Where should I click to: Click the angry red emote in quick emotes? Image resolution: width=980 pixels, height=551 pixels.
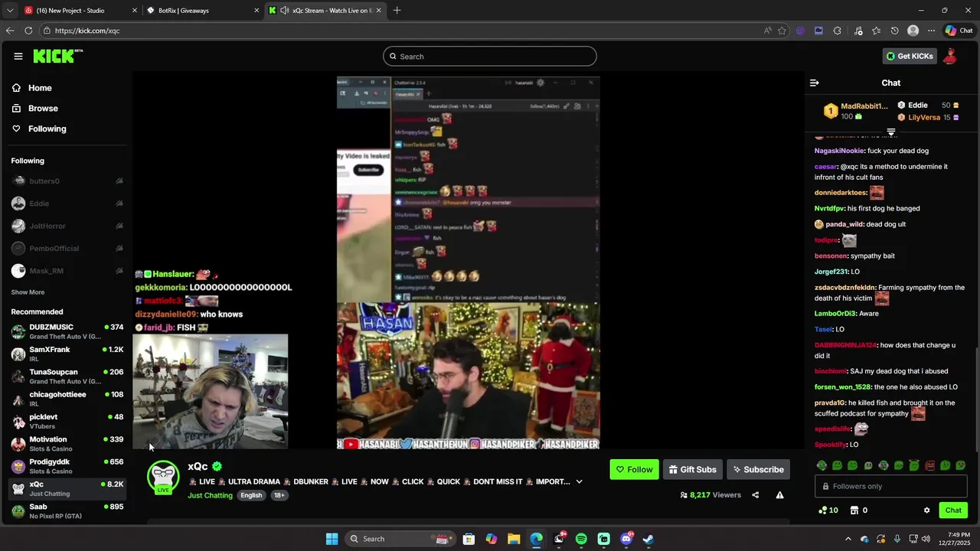click(x=929, y=465)
